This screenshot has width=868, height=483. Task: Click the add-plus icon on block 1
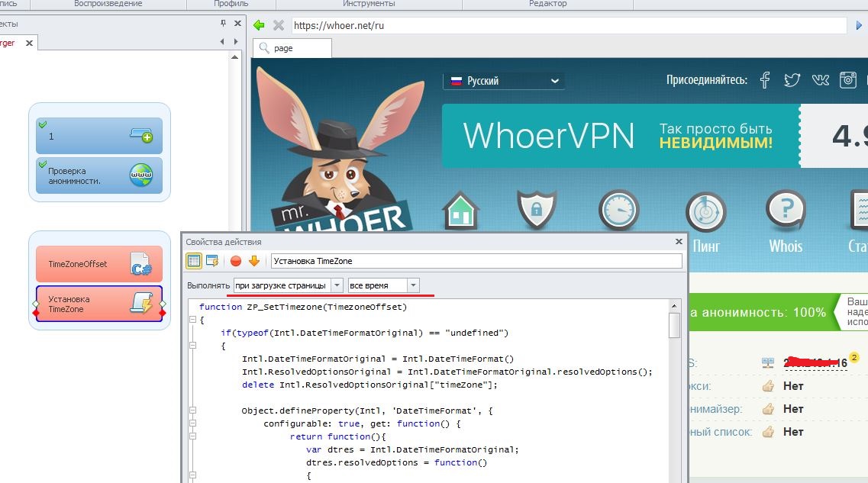click(x=141, y=135)
